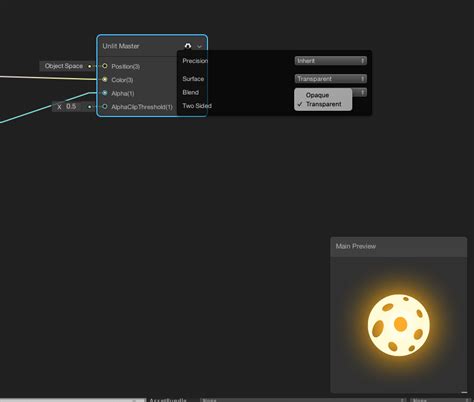Click the Alpha(1) input port
The image size is (474, 402).
[105, 93]
